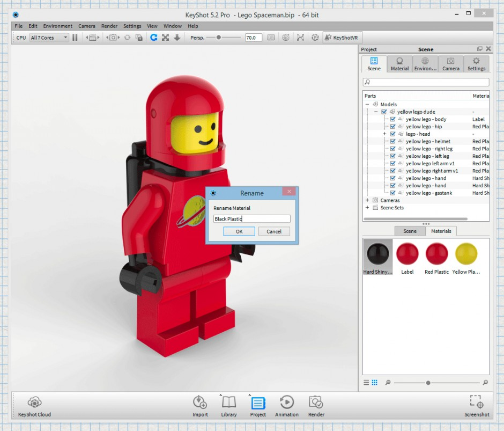Viewport: 504px width, 431px height.
Task: Take a Screenshot with the bottom-right icon
Action: pos(476,403)
